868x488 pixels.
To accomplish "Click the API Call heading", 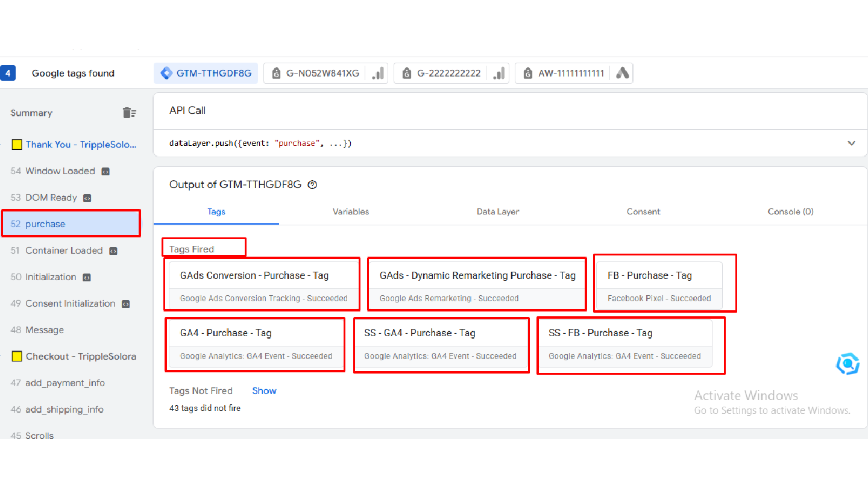I will point(187,110).
